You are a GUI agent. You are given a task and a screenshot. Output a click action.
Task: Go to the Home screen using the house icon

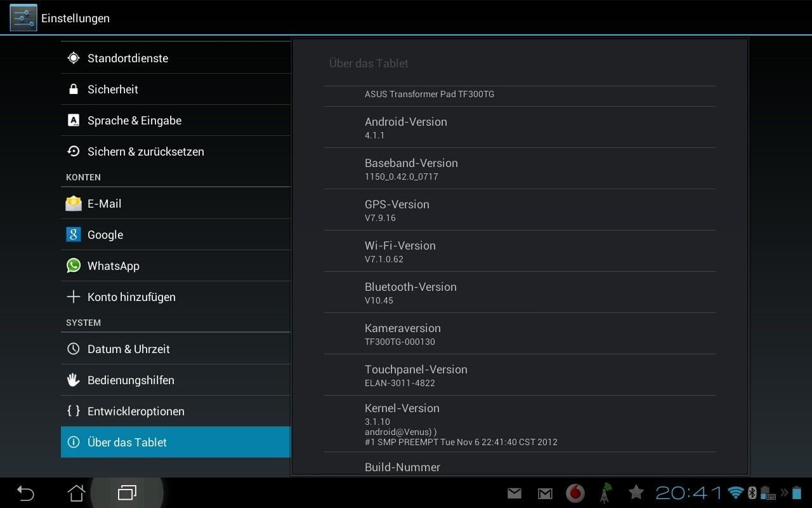tap(76, 493)
